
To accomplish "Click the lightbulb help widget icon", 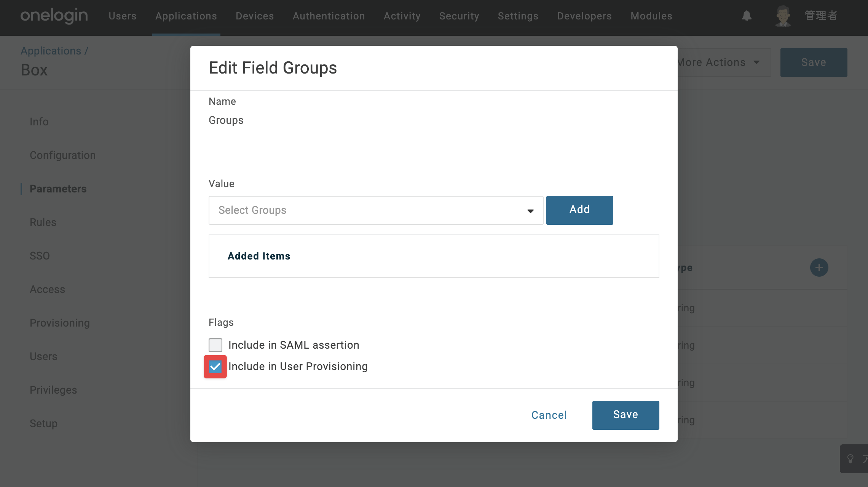I will (x=850, y=459).
